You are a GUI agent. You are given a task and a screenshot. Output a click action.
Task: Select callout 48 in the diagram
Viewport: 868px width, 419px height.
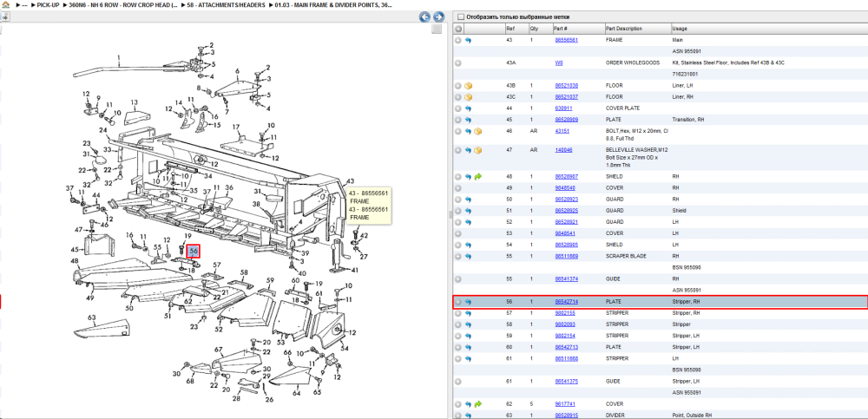[x=75, y=261]
